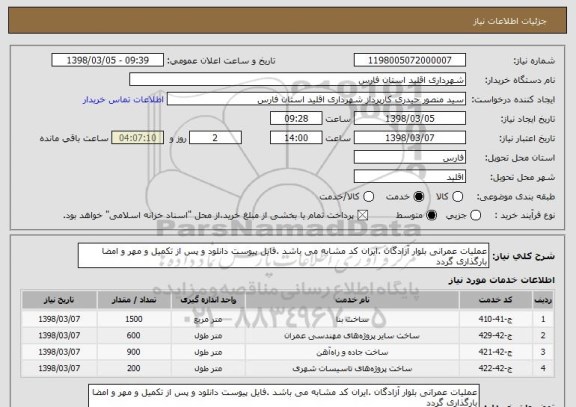The height and width of the screenshot is (407, 576).
Task: Click the request creator name field
Action: pyautogui.click(x=316, y=100)
